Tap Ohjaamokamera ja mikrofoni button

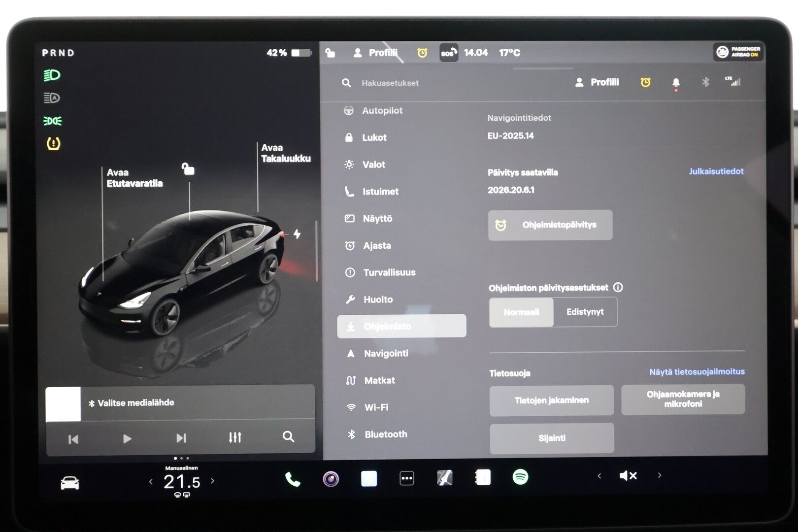(x=683, y=399)
